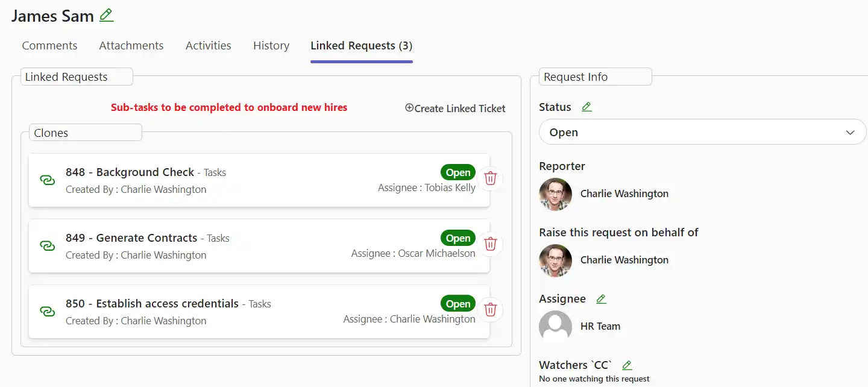Delete linked ticket 848 Background Check
Screen dimensions: 868x387
point(491,178)
